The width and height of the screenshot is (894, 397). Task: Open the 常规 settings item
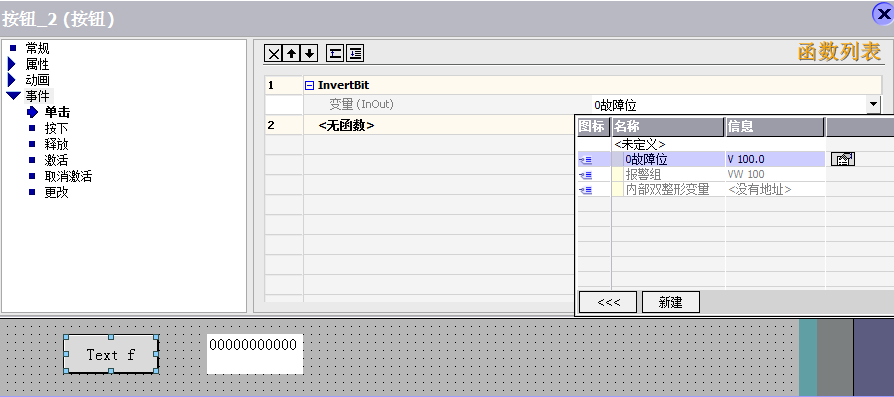[x=37, y=48]
